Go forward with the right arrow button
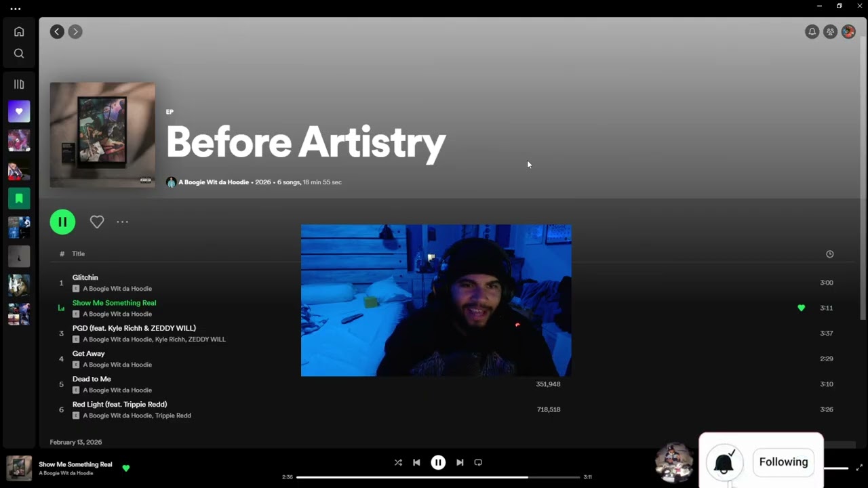The width and height of the screenshot is (868, 488). (75, 31)
